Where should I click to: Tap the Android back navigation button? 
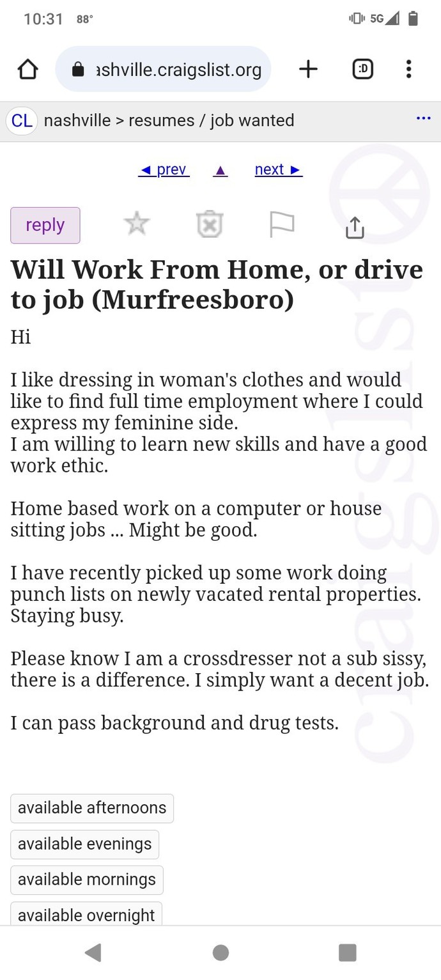pyautogui.click(x=93, y=953)
